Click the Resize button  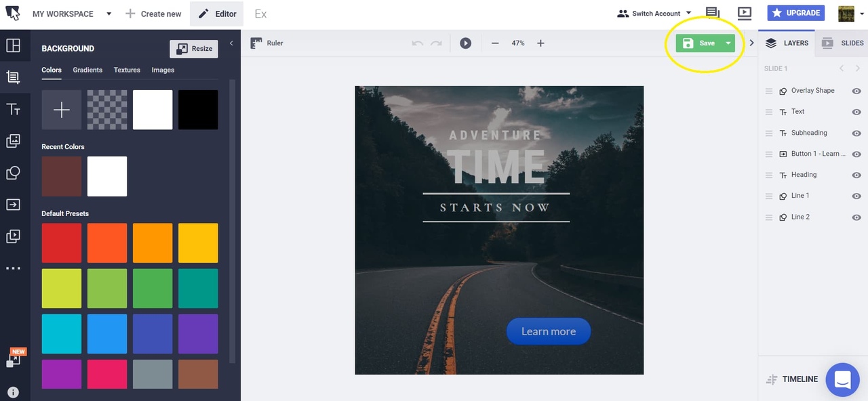coord(194,49)
